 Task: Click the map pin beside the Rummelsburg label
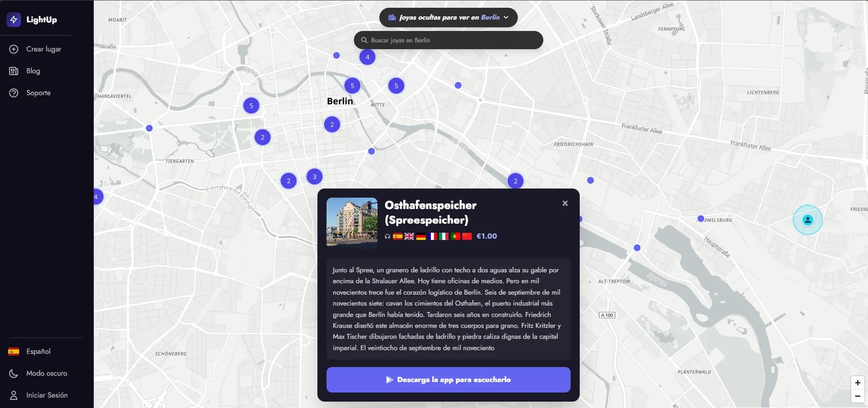(x=701, y=219)
